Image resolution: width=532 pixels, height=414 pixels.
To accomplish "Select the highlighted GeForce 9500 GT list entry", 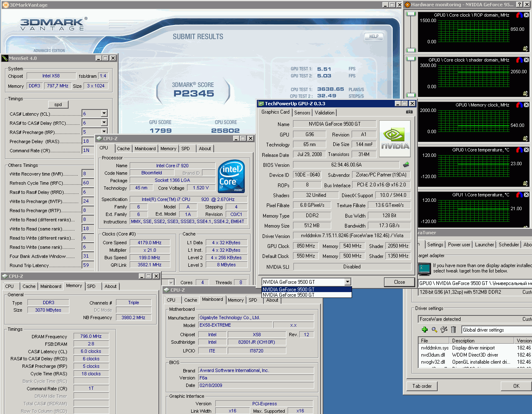I will coord(307,290).
